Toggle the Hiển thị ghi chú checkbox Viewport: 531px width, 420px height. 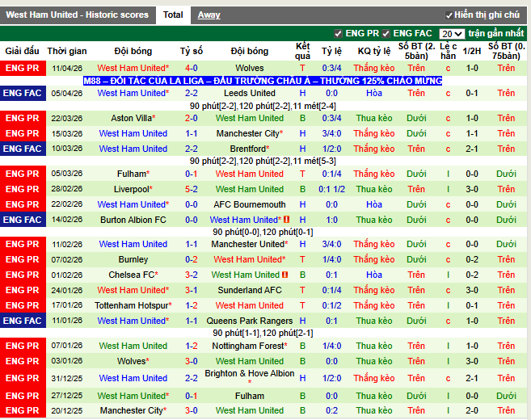coord(449,15)
